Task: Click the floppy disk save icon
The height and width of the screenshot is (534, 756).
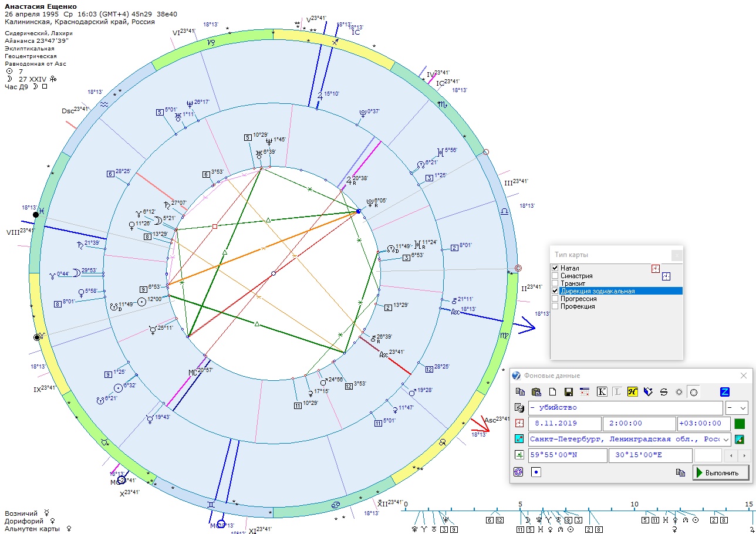Action: (568, 392)
